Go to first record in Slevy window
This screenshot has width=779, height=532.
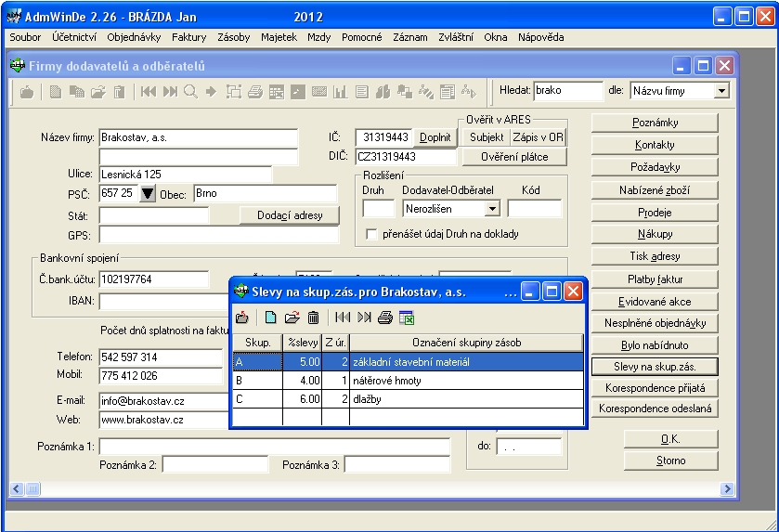coord(343,318)
